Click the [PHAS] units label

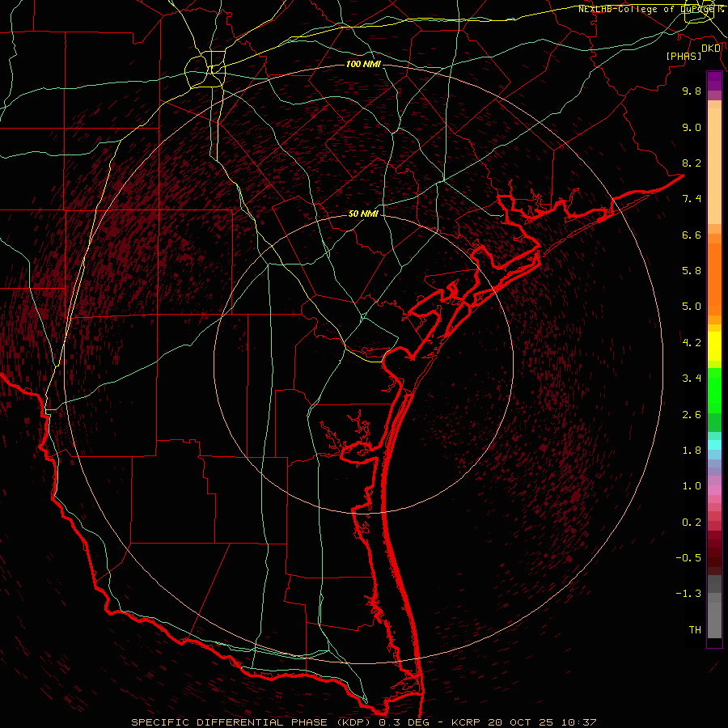coord(684,56)
